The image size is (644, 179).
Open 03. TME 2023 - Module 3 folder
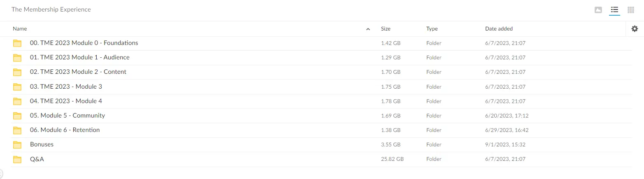point(66,87)
